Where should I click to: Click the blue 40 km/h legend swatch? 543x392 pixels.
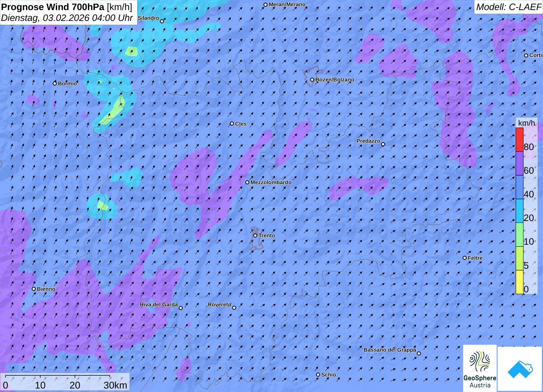[x=519, y=187]
